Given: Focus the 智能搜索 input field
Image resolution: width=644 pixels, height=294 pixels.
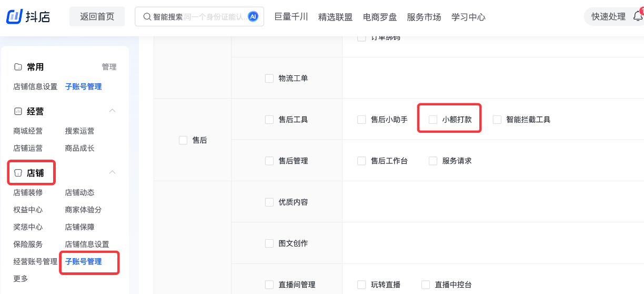Looking at the screenshot, I should (199, 17).
